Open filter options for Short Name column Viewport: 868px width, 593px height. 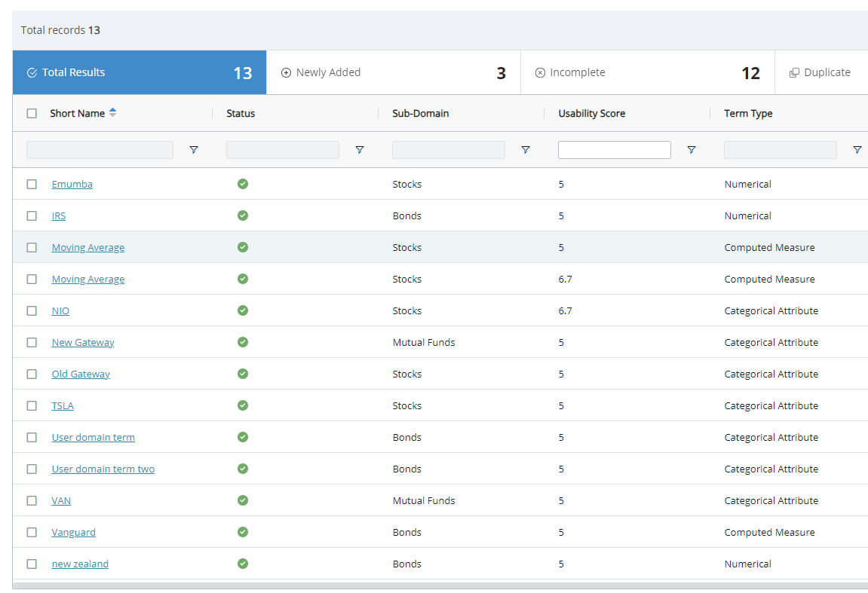pyautogui.click(x=194, y=150)
